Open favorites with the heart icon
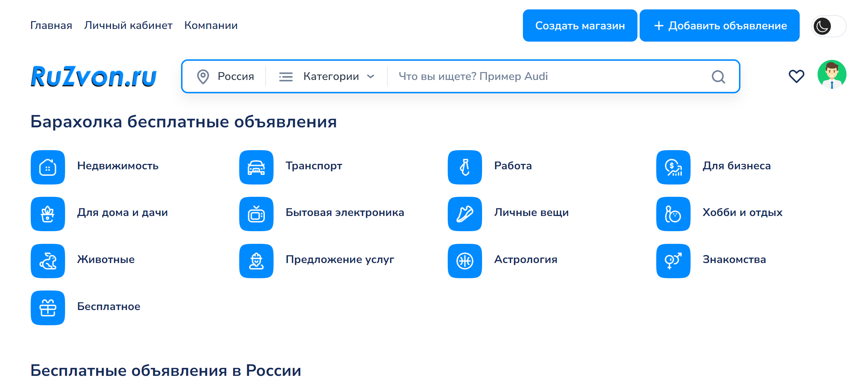The height and width of the screenshot is (386, 868). click(x=796, y=76)
